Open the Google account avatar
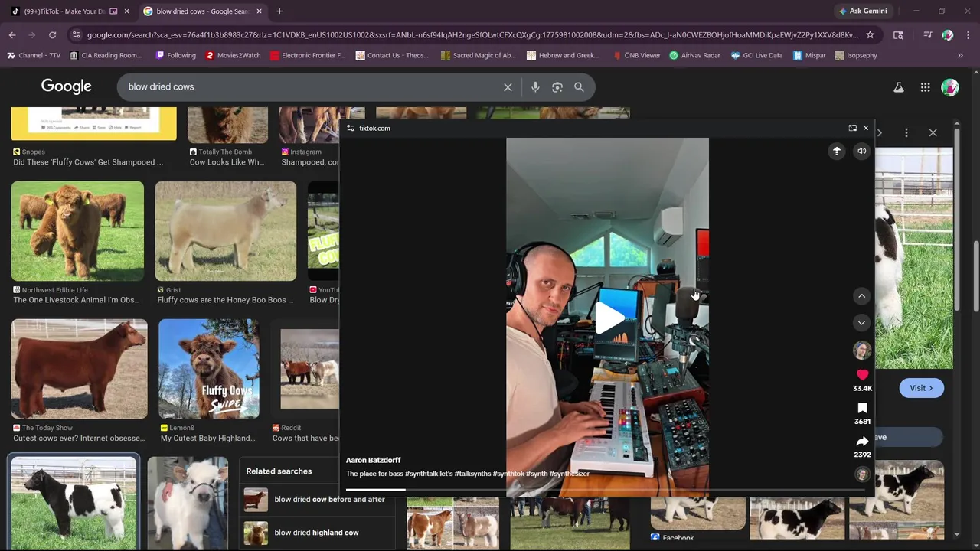Screen dimensions: 980x551 (950, 87)
